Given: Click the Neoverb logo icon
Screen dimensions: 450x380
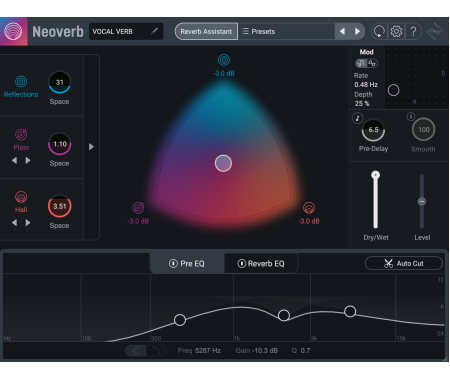Looking at the screenshot, I should pos(13,31).
